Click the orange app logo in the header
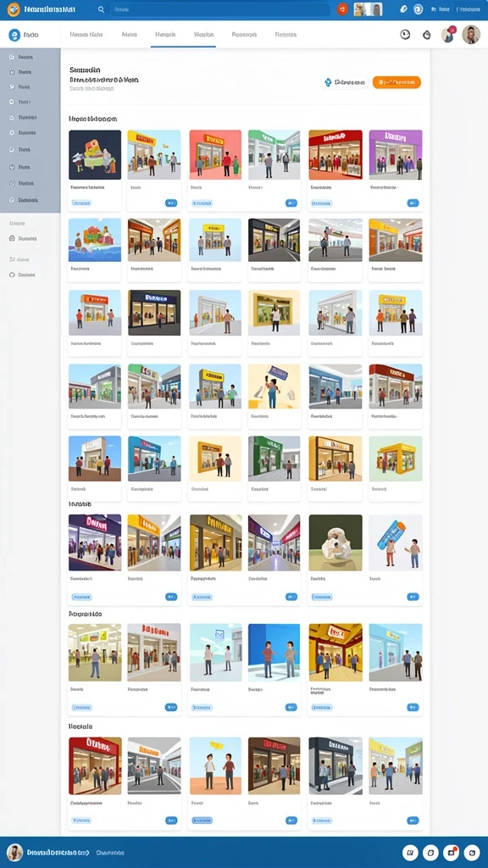488x868 pixels. click(x=14, y=9)
